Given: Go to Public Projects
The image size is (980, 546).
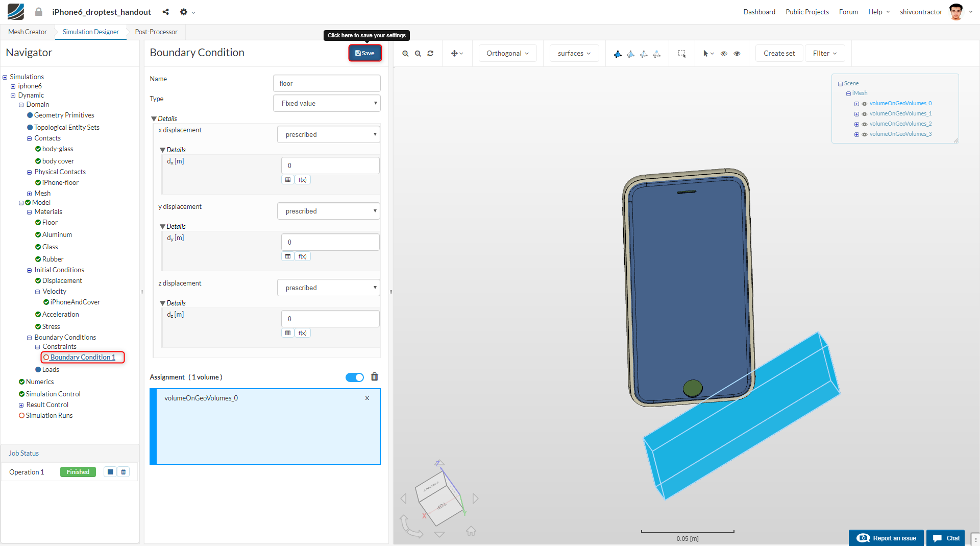Looking at the screenshot, I should (807, 12).
